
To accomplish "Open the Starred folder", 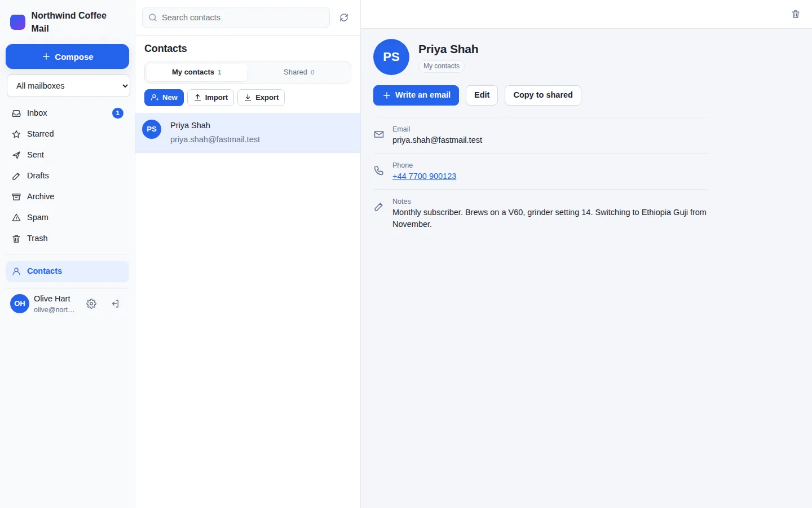I will 68,134.
